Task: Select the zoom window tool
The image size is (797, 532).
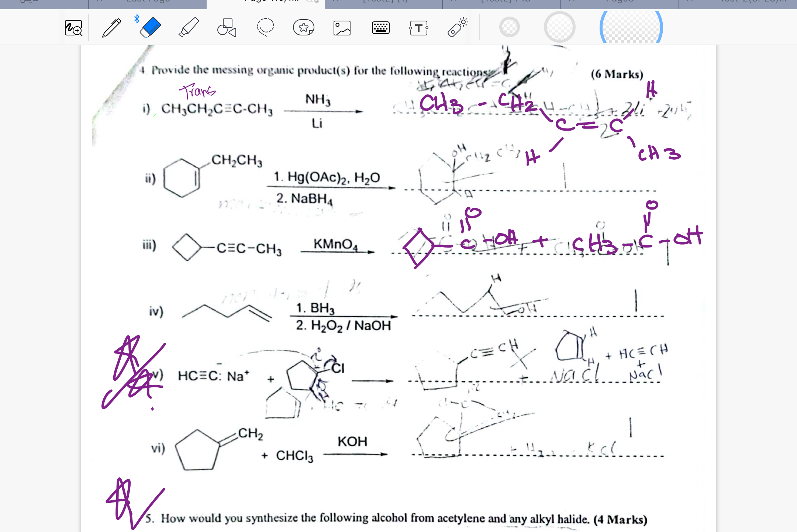Action: [73, 28]
